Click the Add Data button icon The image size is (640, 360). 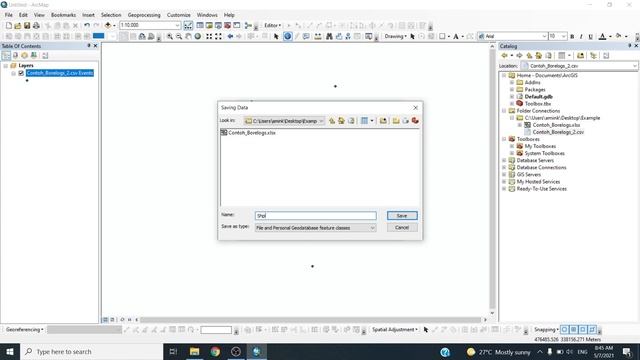[108, 26]
